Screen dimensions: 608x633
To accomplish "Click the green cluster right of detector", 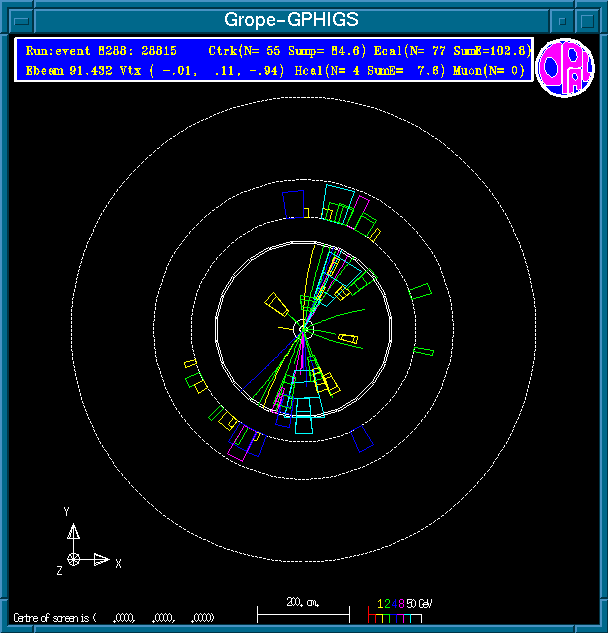I will pyautogui.click(x=420, y=291).
